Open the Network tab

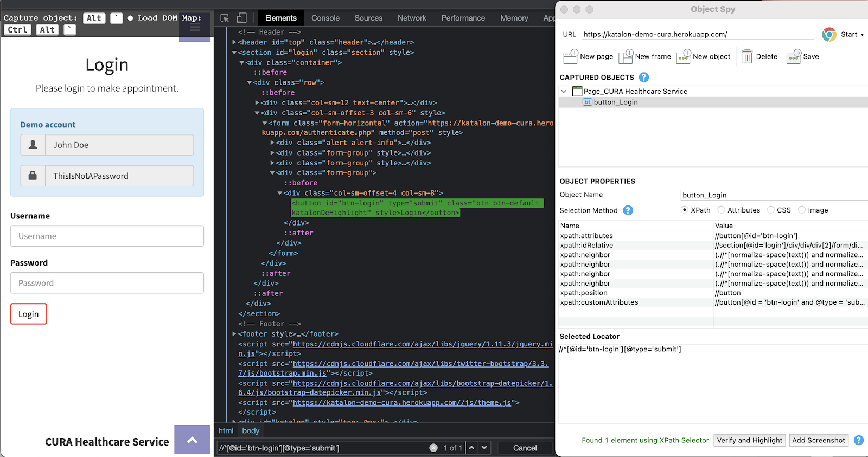[x=412, y=18]
